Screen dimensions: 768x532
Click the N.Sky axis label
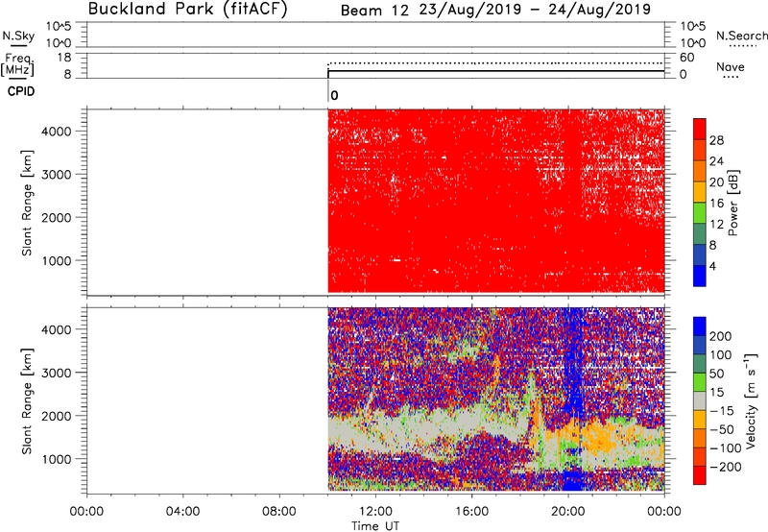coord(18,36)
